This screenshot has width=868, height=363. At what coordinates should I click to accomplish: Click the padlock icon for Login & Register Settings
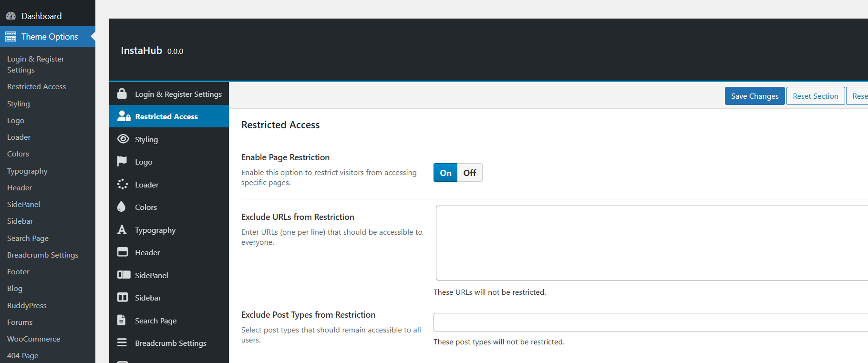pos(122,93)
